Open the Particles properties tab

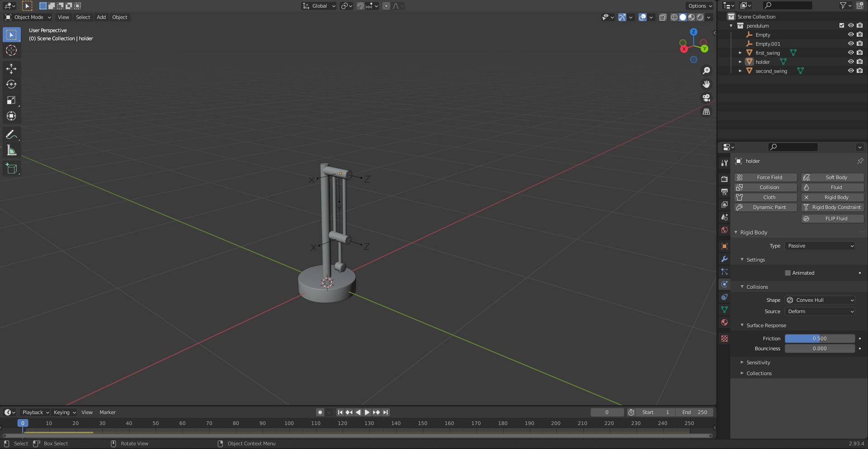tap(724, 272)
